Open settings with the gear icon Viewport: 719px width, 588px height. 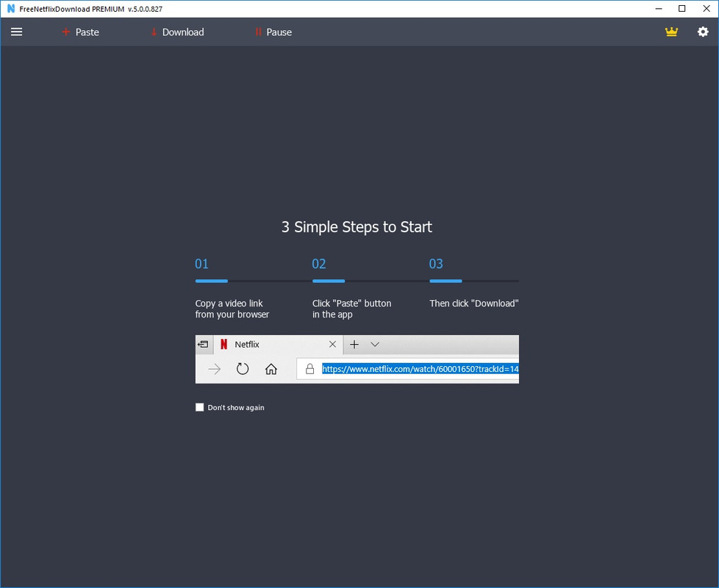(703, 32)
